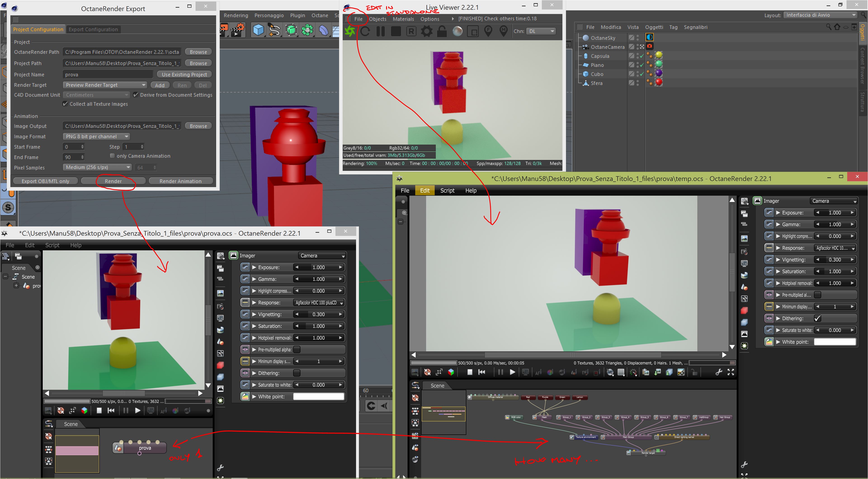Open the Image Format PNG dropdown
This screenshot has height=479, width=868.
coord(96,136)
